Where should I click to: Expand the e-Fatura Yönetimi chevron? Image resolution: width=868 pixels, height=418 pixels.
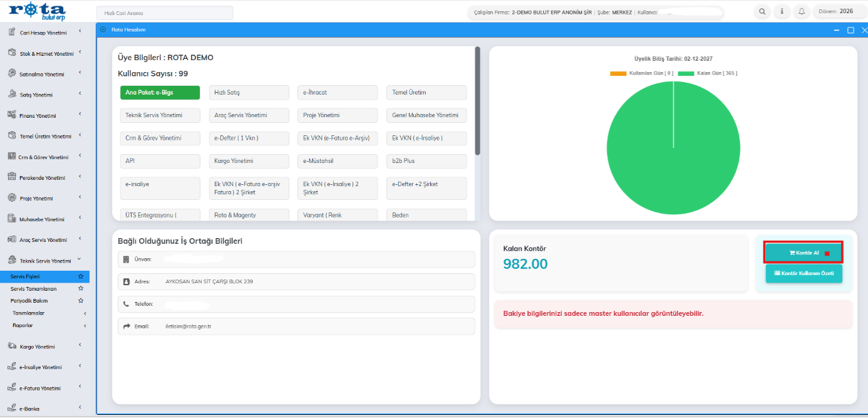[x=80, y=387]
